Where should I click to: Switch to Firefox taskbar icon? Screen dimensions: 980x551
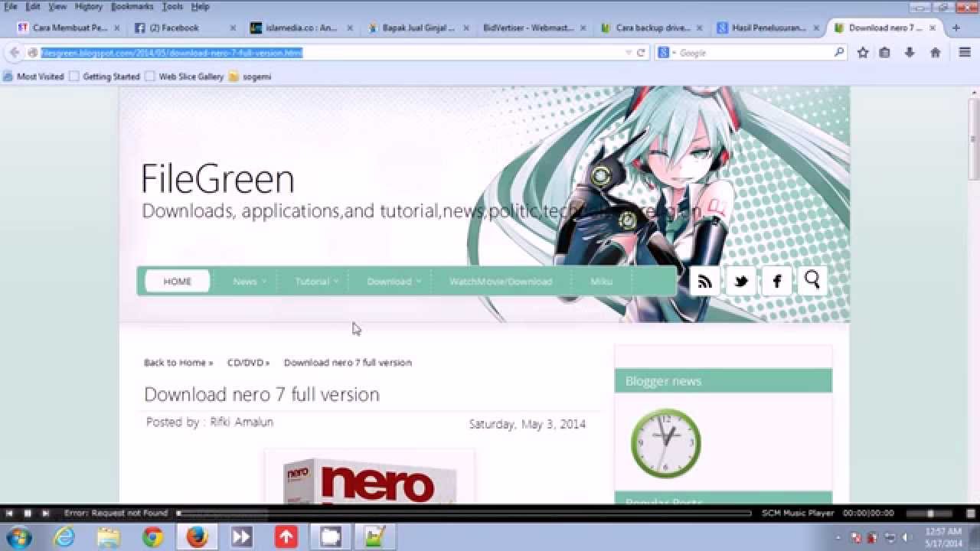tap(197, 537)
